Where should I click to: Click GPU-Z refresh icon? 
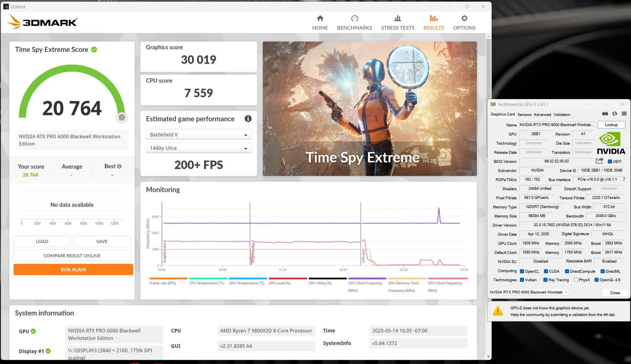click(x=614, y=114)
